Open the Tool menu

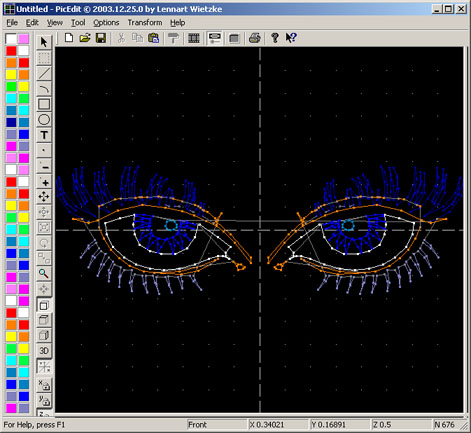pyautogui.click(x=78, y=23)
